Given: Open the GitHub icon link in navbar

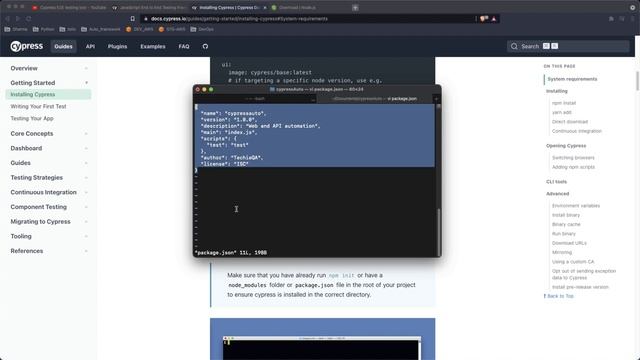Looking at the screenshot, I should point(205,47).
